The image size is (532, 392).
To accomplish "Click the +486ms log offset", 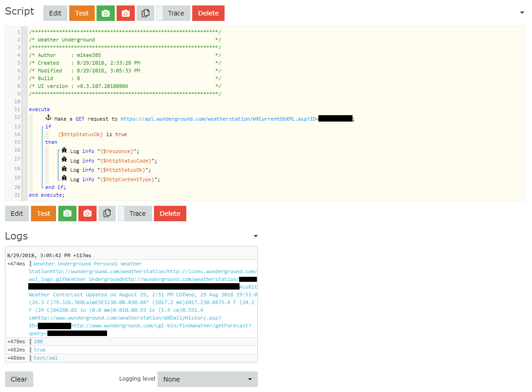I will [16, 358].
